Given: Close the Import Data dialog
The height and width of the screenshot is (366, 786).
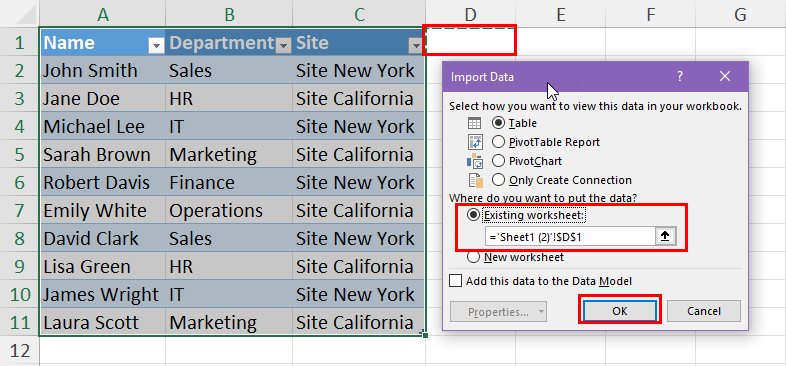Looking at the screenshot, I should tap(724, 77).
